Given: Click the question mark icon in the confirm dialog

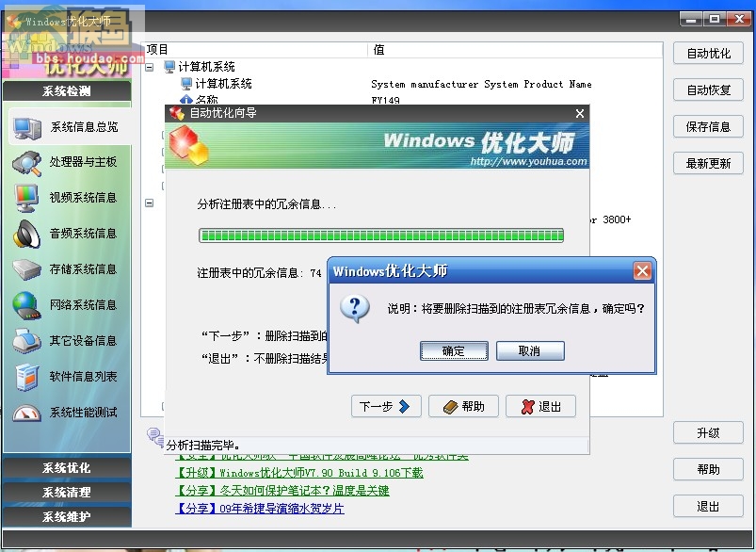Looking at the screenshot, I should coord(355,309).
